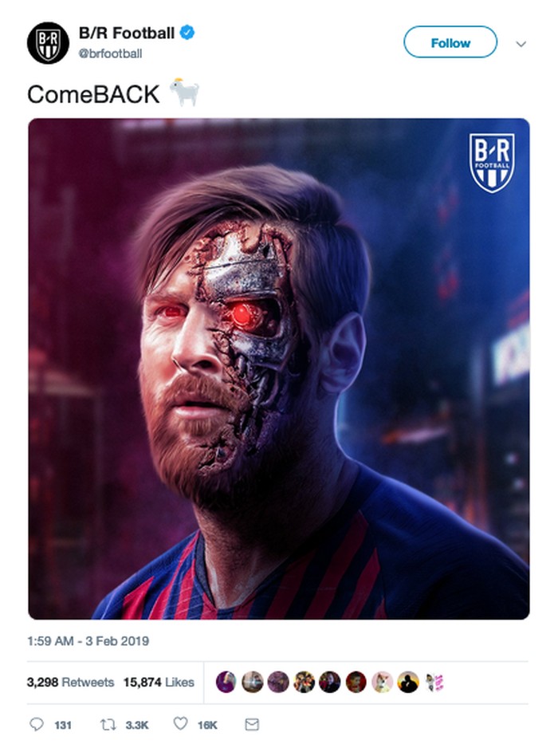
Task: Click the blue verified badge
Action: click(x=187, y=33)
